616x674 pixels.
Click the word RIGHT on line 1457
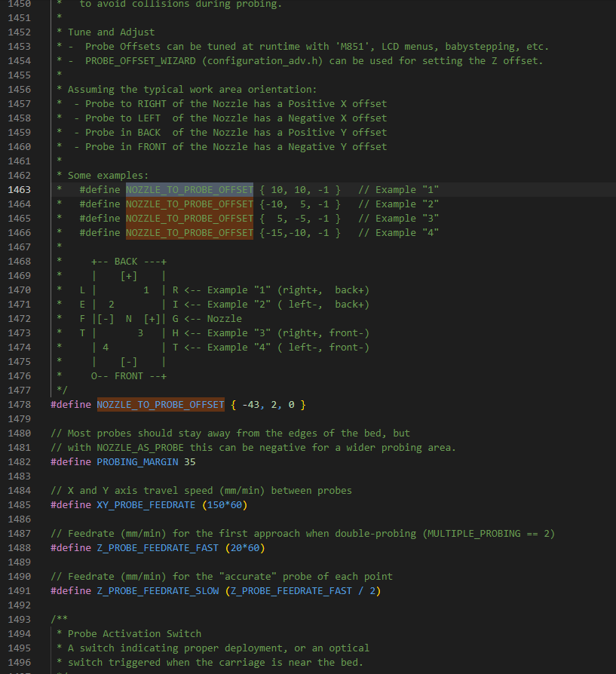pyautogui.click(x=152, y=103)
